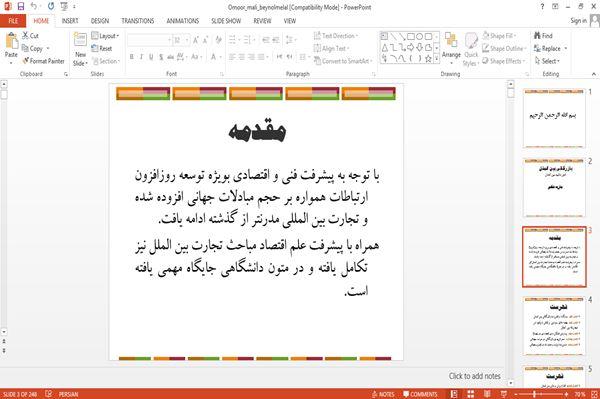Click the Quick Styles icon

click(x=471, y=41)
